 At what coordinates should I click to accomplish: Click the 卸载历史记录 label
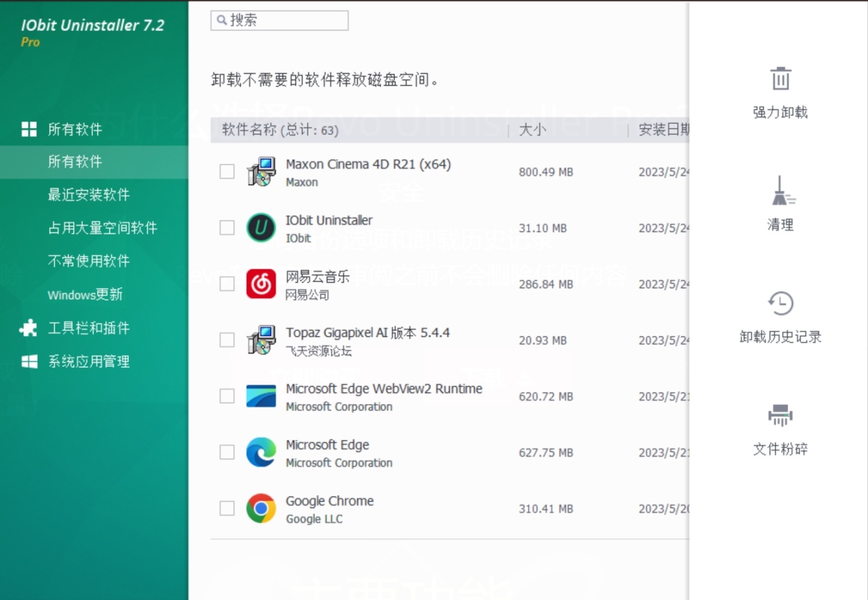(x=780, y=337)
